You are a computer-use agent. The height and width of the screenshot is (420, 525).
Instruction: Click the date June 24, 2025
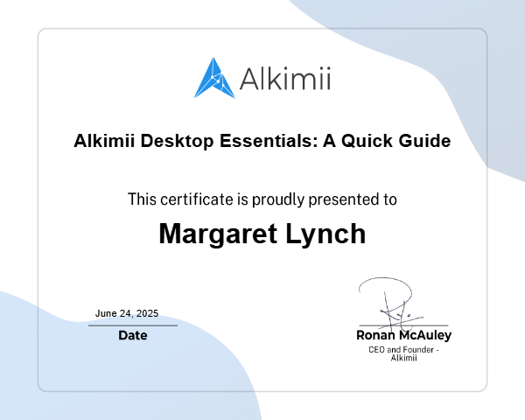[x=127, y=313]
